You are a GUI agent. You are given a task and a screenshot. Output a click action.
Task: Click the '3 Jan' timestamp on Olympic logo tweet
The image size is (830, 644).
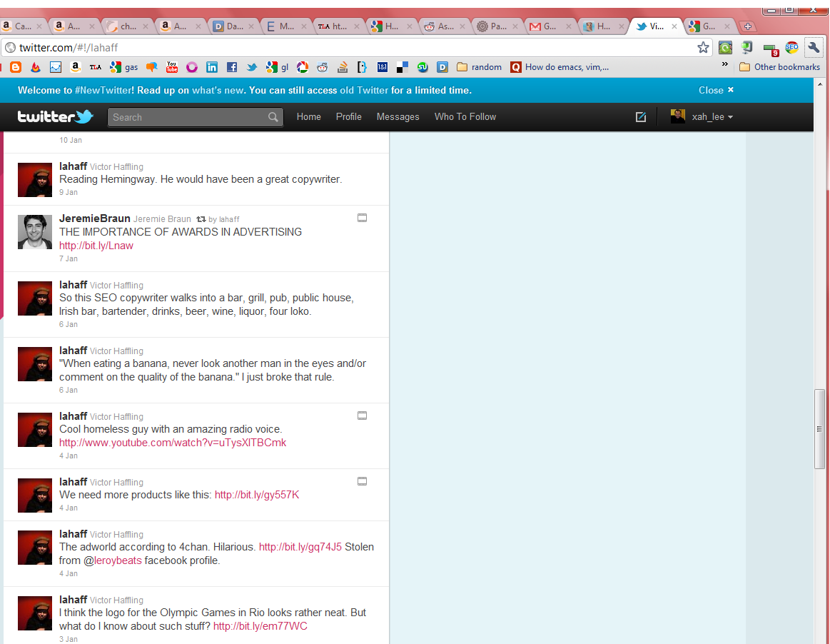[x=69, y=639]
